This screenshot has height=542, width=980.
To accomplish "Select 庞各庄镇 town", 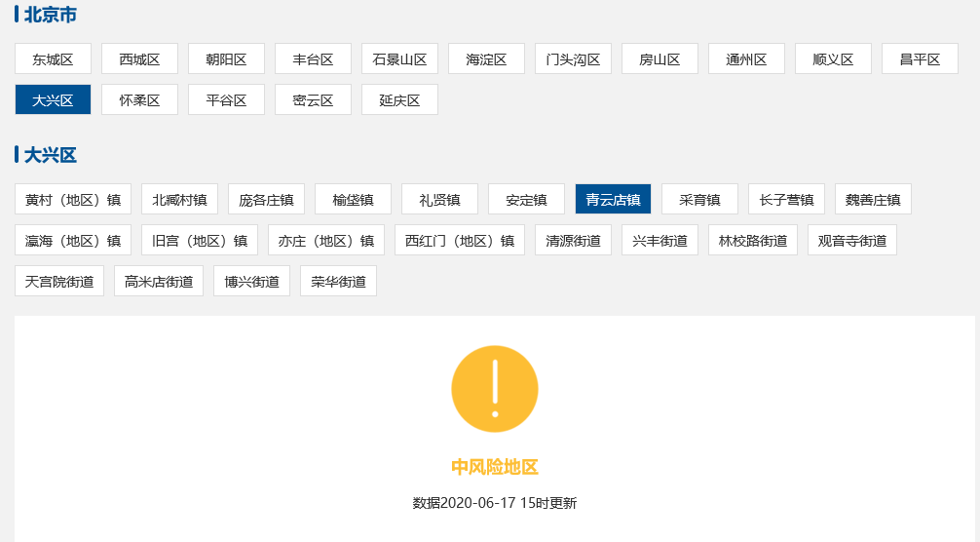I will point(266,200).
